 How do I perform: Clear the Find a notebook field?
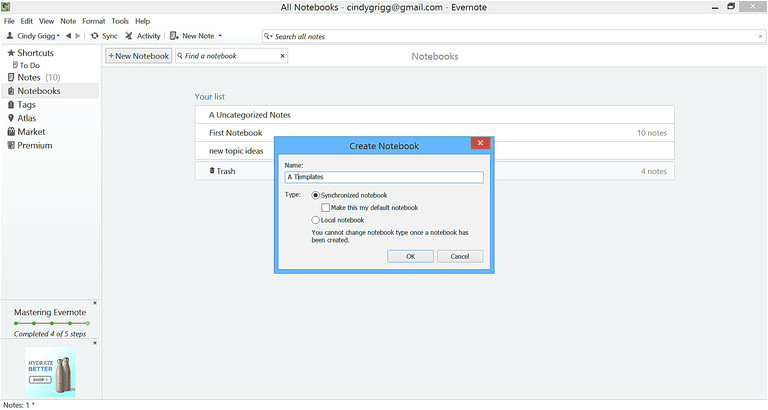pyautogui.click(x=282, y=56)
